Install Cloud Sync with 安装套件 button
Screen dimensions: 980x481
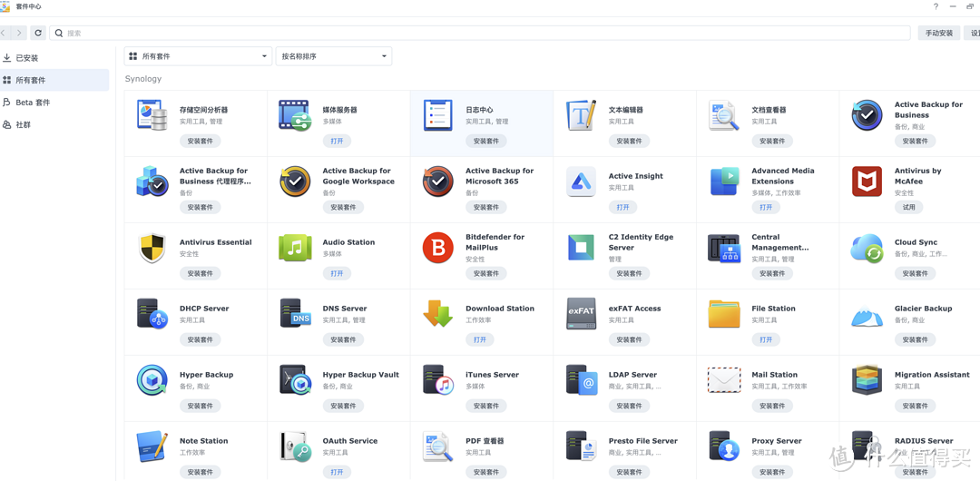point(915,273)
